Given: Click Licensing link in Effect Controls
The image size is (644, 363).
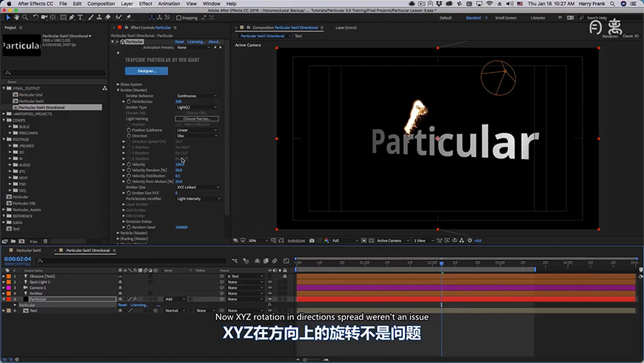Looking at the screenshot, I should click(196, 41).
